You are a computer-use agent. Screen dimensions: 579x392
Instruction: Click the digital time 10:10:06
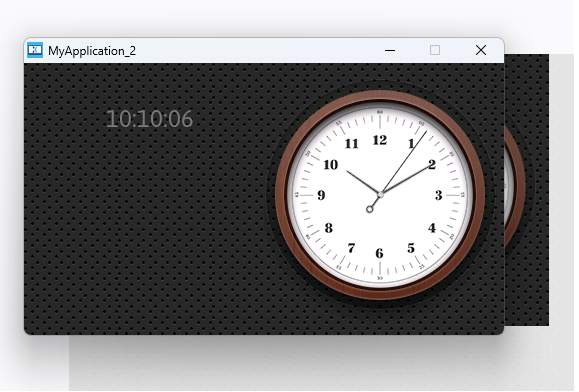coord(149,119)
